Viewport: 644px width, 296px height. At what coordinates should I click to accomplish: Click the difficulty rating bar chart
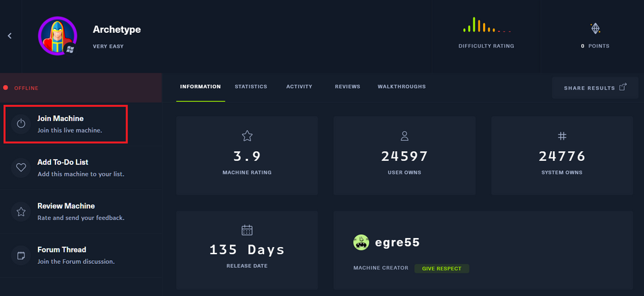coord(486,26)
